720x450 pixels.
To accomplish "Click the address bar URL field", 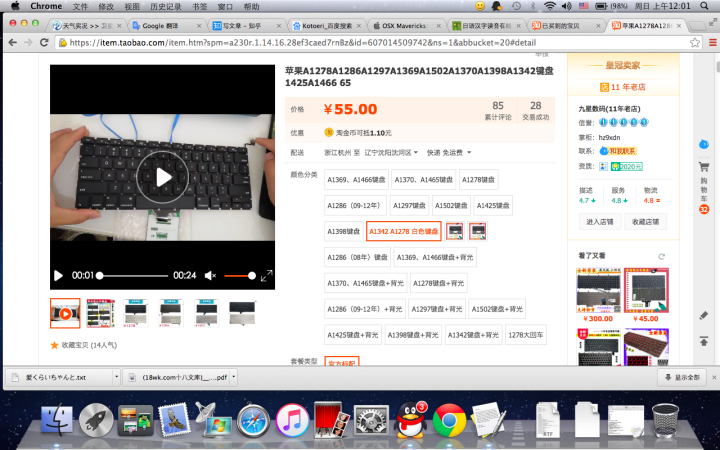I will click(372, 43).
